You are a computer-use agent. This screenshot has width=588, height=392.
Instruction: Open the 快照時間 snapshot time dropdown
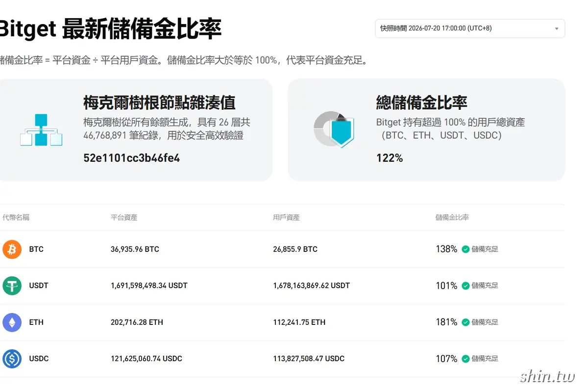pos(470,28)
